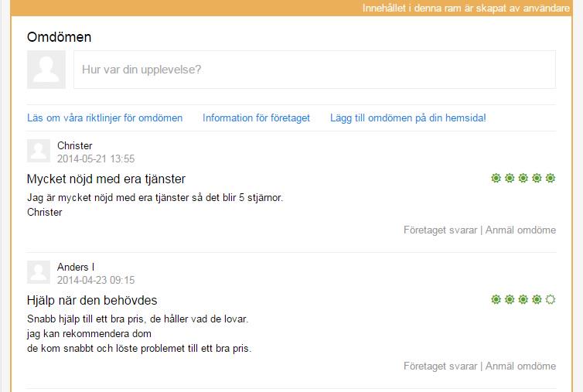Screen dimensions: 583x392
Task: Click the third star of Christer's rating
Action: coord(523,178)
